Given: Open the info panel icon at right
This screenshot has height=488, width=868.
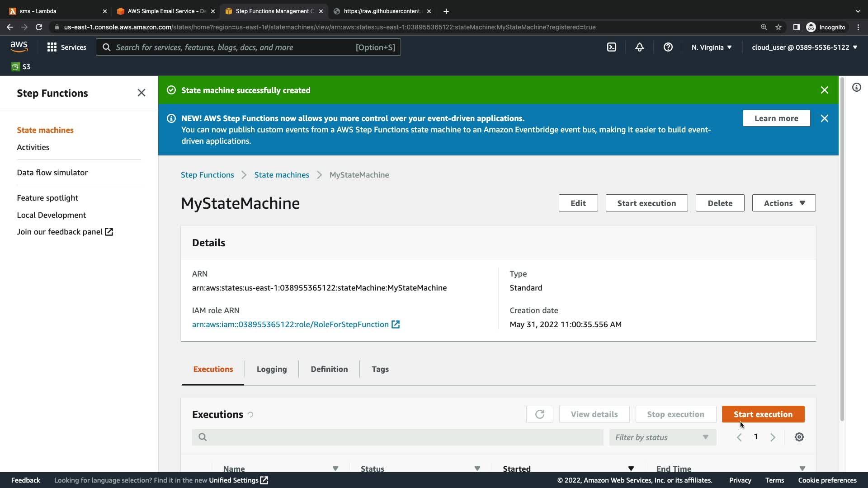Looking at the screenshot, I should [856, 87].
